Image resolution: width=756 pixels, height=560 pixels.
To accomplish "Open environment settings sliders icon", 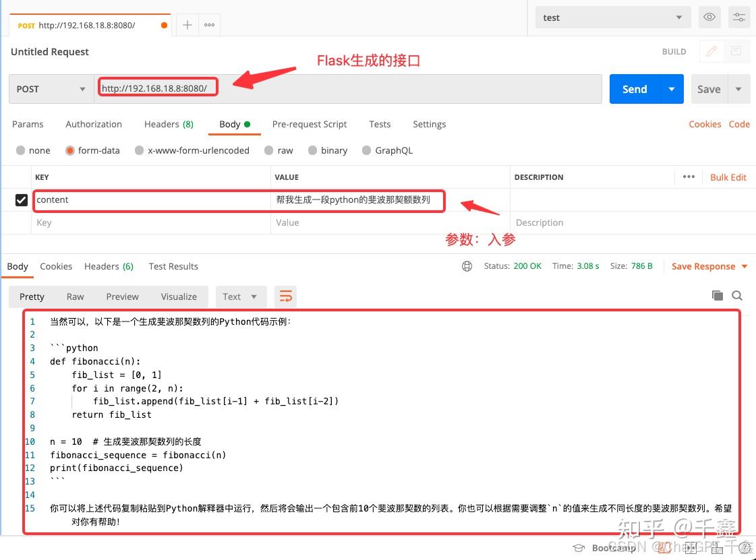I will [739, 17].
